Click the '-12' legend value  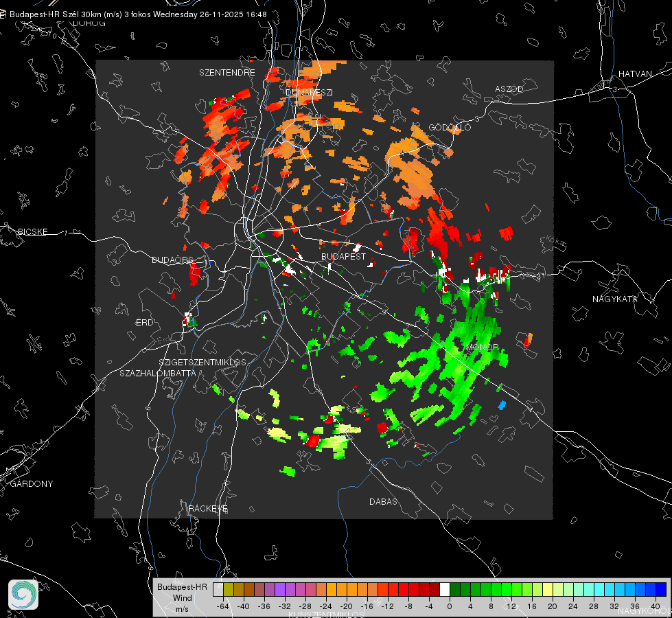(x=387, y=606)
